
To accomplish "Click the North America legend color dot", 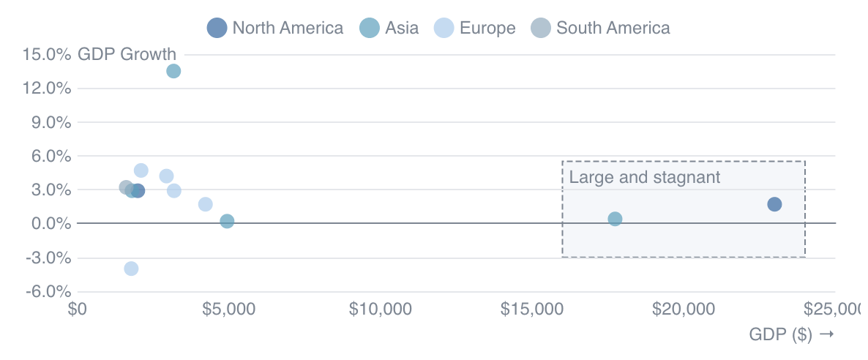I will (x=217, y=29).
